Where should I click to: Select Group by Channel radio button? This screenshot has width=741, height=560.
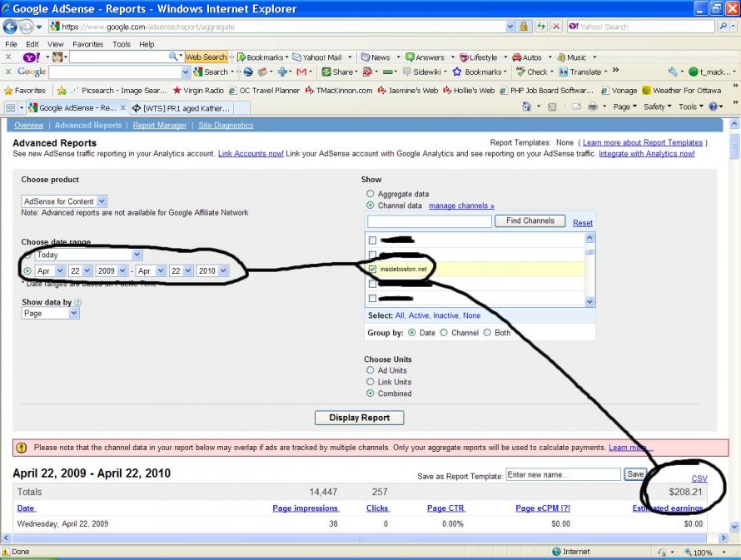[444, 333]
